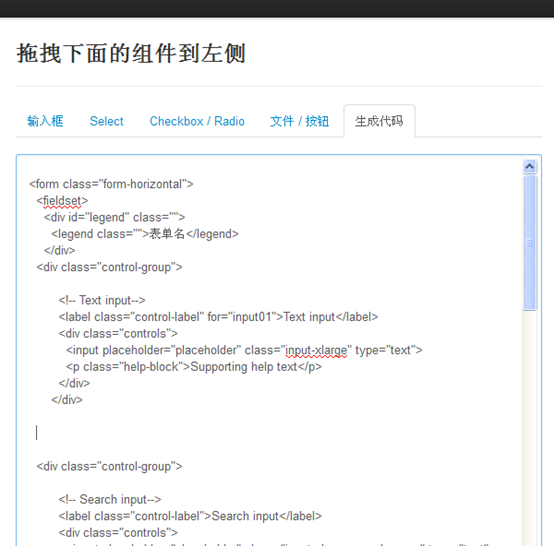
Task: Click the heading 拖拽下面的组件到左侧
Action: (131, 54)
